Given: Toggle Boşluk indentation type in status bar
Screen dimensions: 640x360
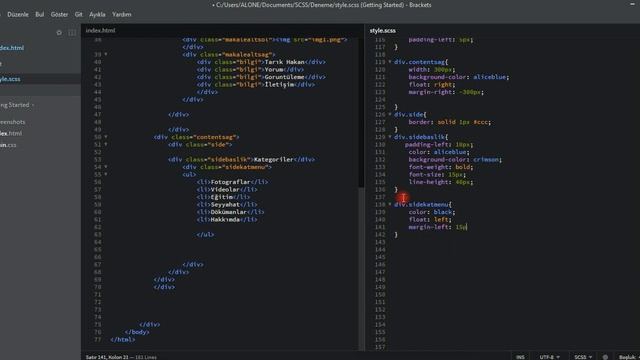Looking at the screenshot, I should (628, 357).
